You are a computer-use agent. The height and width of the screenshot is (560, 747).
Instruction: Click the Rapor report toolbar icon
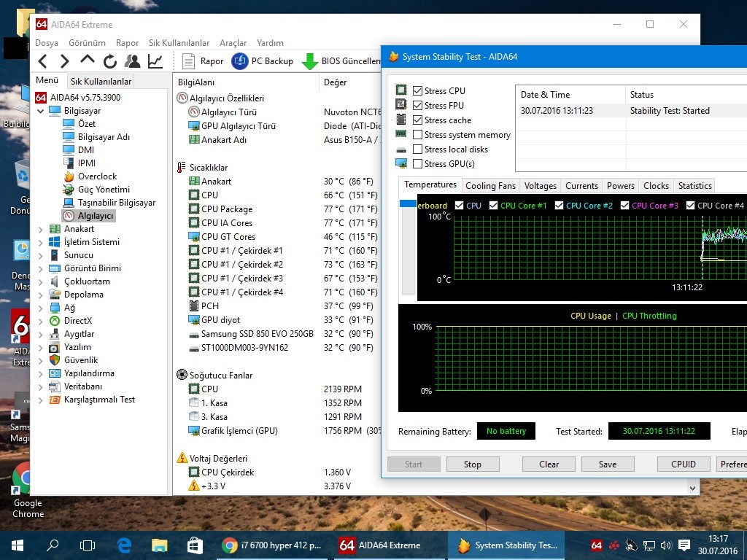pyautogui.click(x=202, y=61)
